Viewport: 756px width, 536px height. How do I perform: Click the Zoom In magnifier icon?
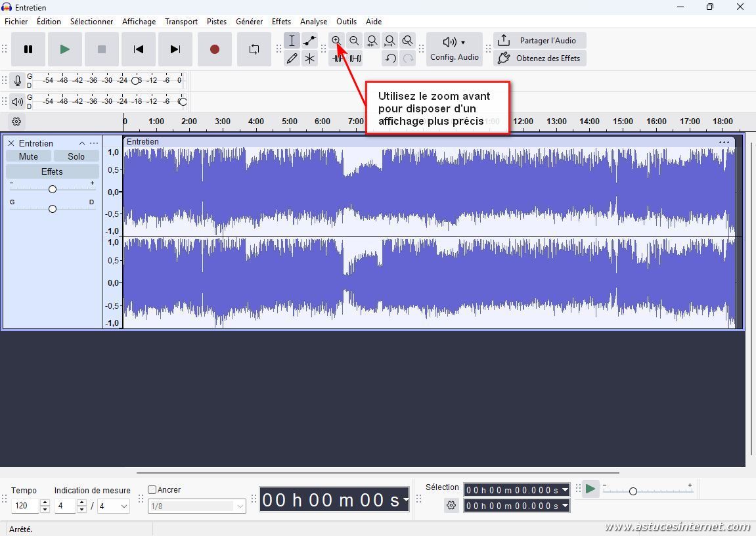click(x=336, y=41)
